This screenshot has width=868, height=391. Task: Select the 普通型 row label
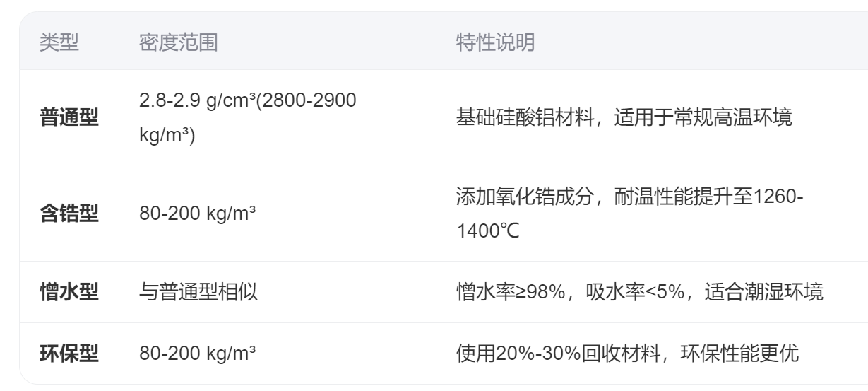(x=69, y=117)
